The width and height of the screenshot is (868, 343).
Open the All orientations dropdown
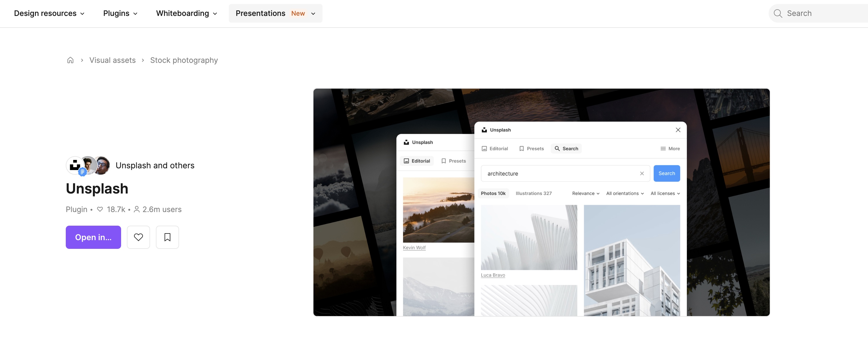(x=625, y=194)
